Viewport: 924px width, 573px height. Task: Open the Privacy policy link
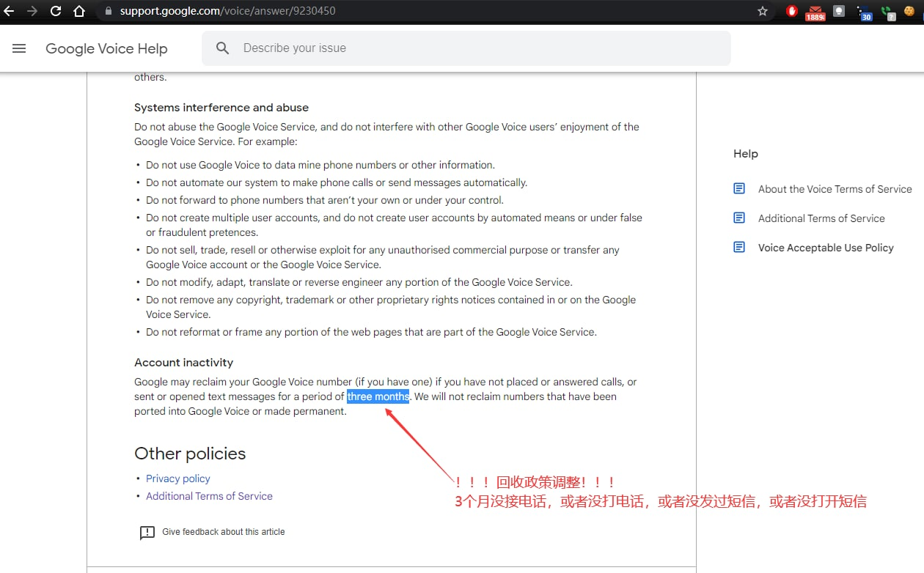pos(178,478)
